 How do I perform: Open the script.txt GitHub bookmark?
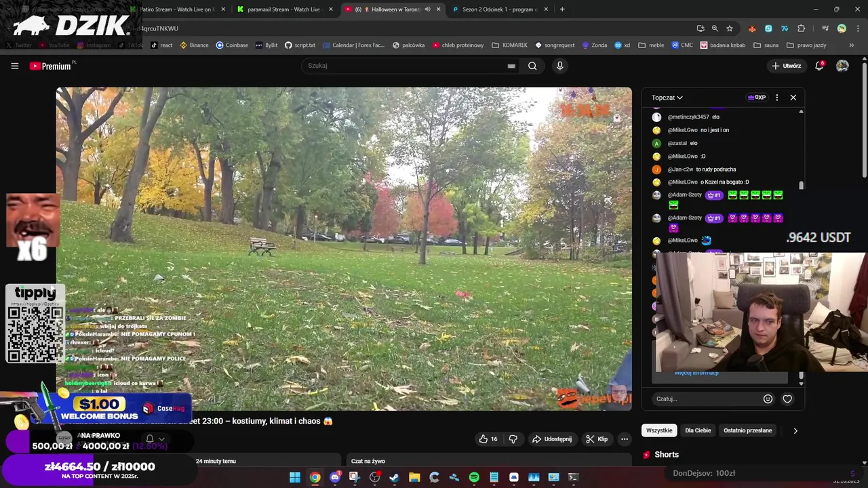(300, 45)
